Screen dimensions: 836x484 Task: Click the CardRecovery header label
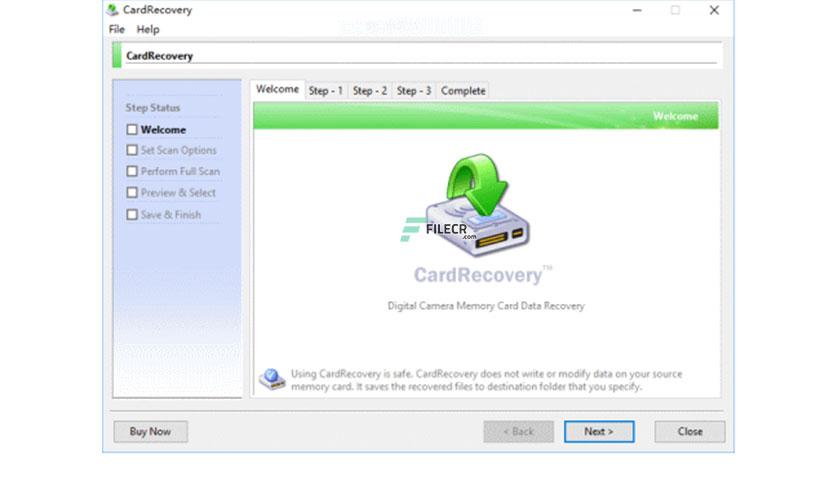click(159, 55)
